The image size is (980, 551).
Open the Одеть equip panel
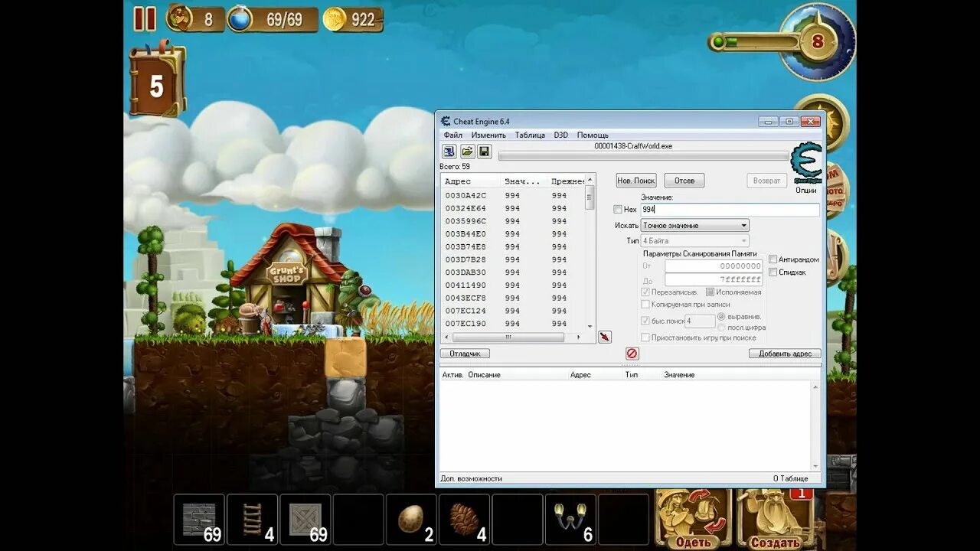(693, 520)
